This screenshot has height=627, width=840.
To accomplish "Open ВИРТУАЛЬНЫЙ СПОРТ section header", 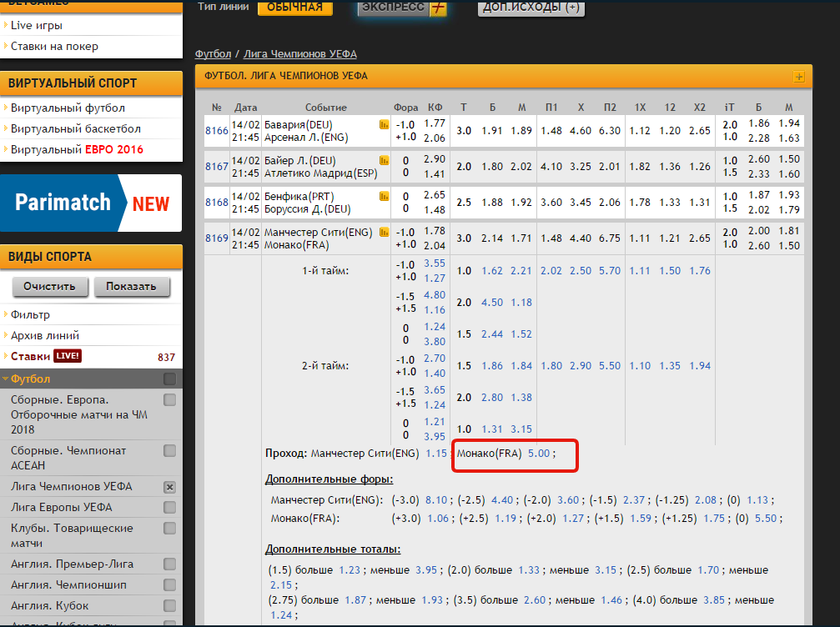I will pyautogui.click(x=91, y=83).
